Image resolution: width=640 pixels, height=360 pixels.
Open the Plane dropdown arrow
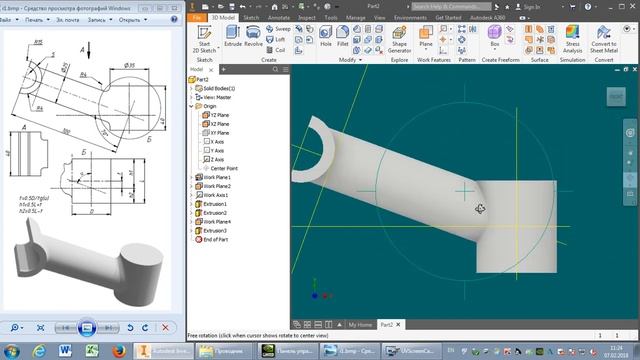point(426,49)
